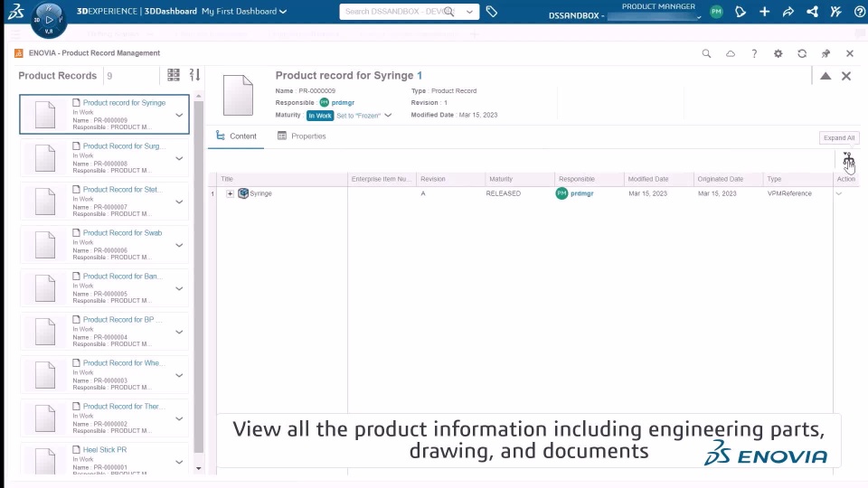This screenshot has height=488, width=868.
Task: Open the 3DEXPERIENCE compass
Action: click(49, 20)
